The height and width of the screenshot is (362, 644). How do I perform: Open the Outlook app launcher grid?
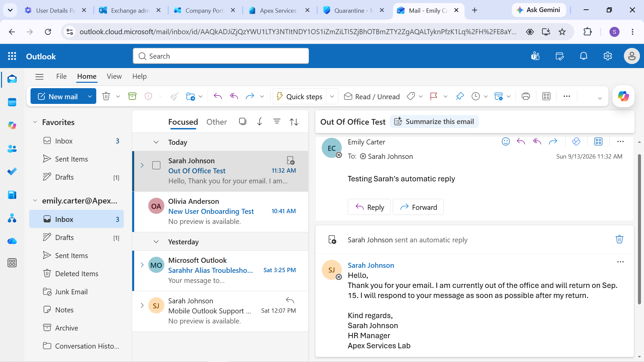(12, 56)
